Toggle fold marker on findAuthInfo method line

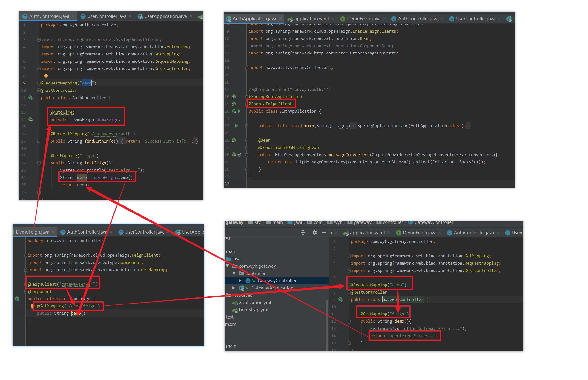(x=39, y=141)
